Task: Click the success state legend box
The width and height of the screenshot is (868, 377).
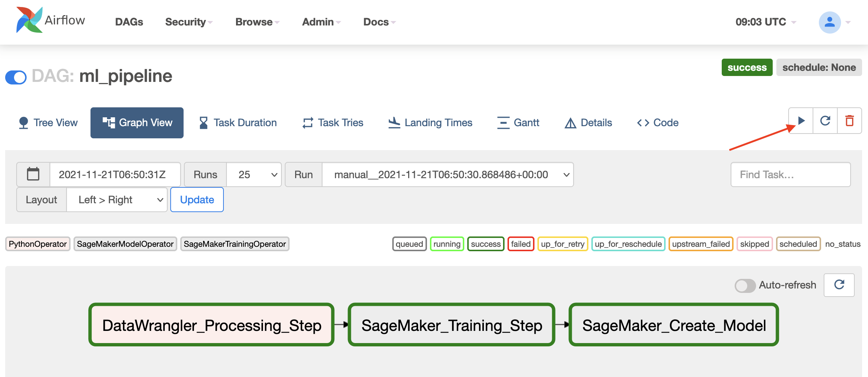Action: tap(486, 244)
